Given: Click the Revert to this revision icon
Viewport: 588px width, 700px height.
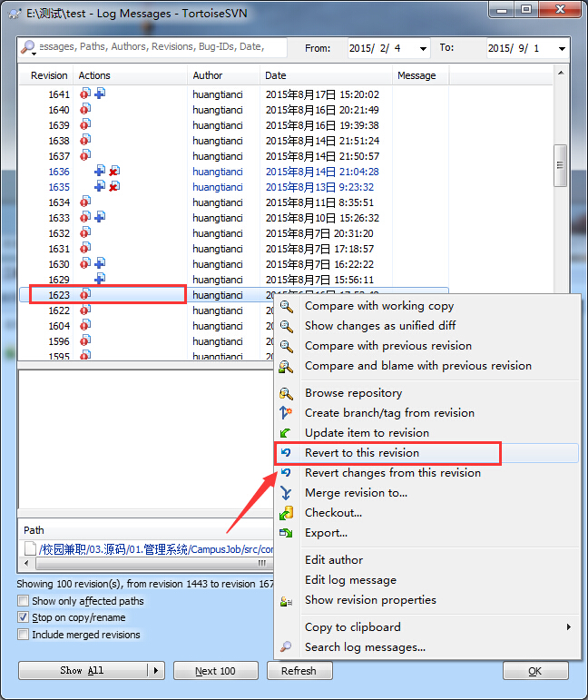Looking at the screenshot, I should pos(286,453).
